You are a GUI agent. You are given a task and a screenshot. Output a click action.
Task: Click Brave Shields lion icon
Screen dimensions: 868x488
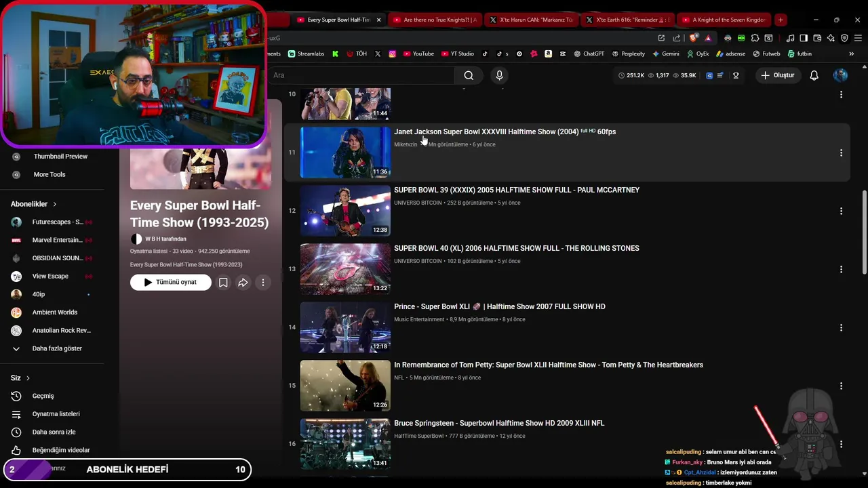click(x=694, y=38)
